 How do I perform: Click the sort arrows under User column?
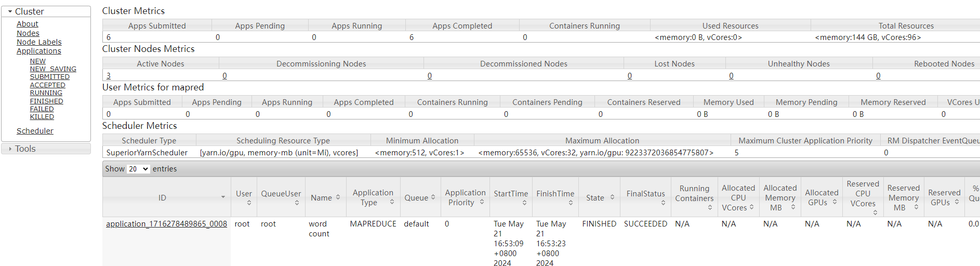coord(249,203)
